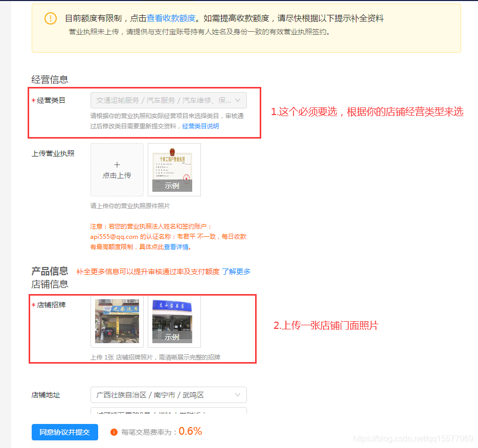Click the uploaded car wash storefront photo
Viewport: 478px width, 448px height.
pos(117,321)
